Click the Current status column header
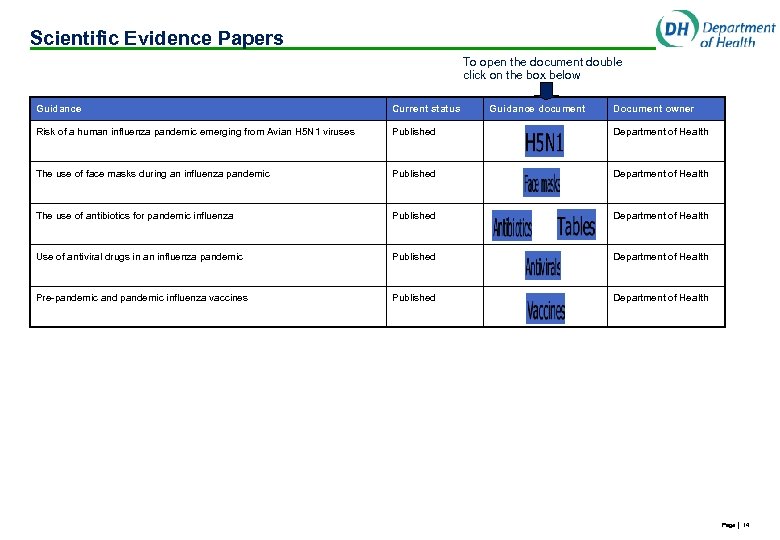The width and height of the screenshot is (780, 540). (426, 108)
